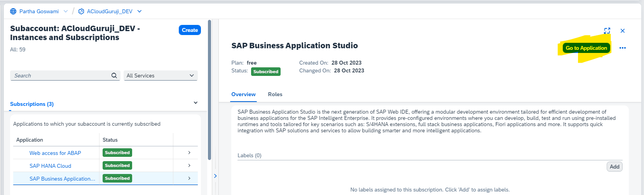Open the three-dot more actions menu
The width and height of the screenshot is (644, 195).
pyautogui.click(x=623, y=48)
